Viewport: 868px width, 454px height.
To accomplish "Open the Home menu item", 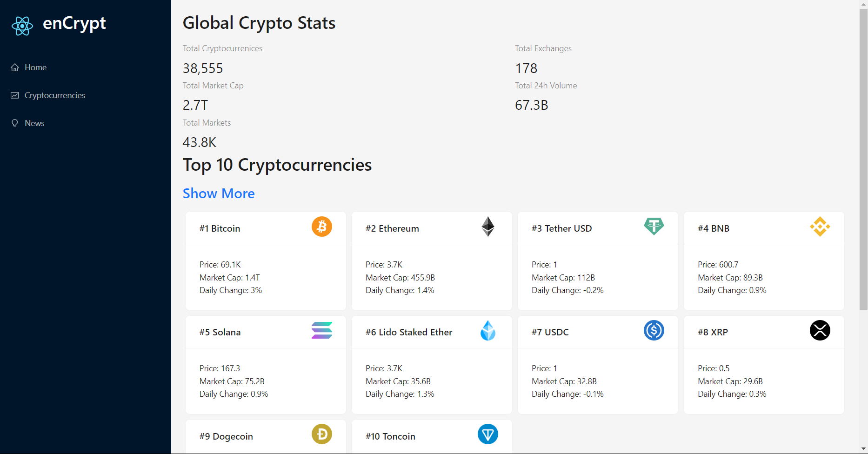I will pyautogui.click(x=35, y=67).
